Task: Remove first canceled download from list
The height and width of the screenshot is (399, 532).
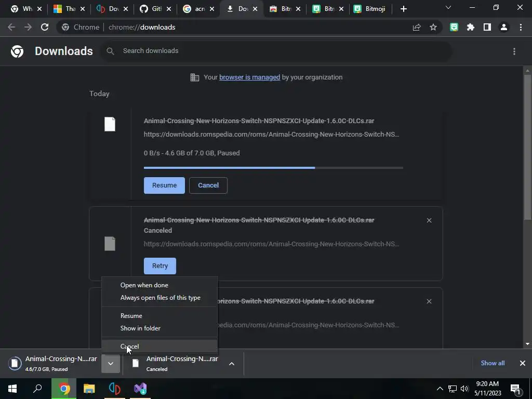Action: 429,220
